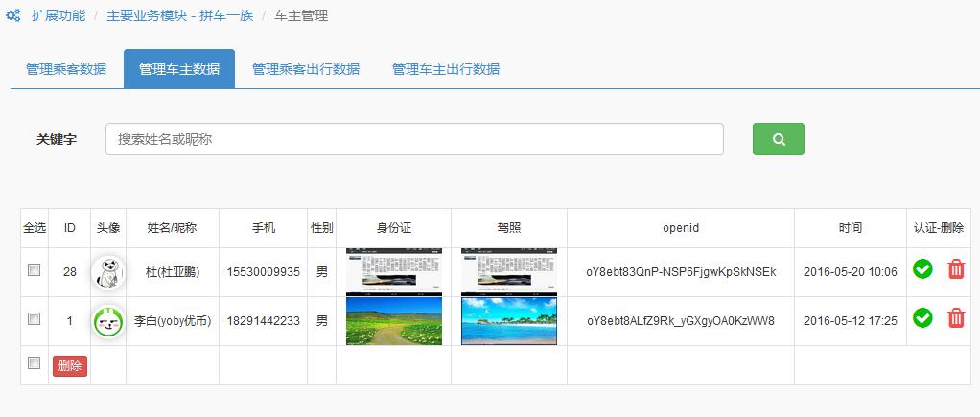
Task: Approve certification for 李白(yoby优币) with green checkmark
Action: [x=922, y=317]
